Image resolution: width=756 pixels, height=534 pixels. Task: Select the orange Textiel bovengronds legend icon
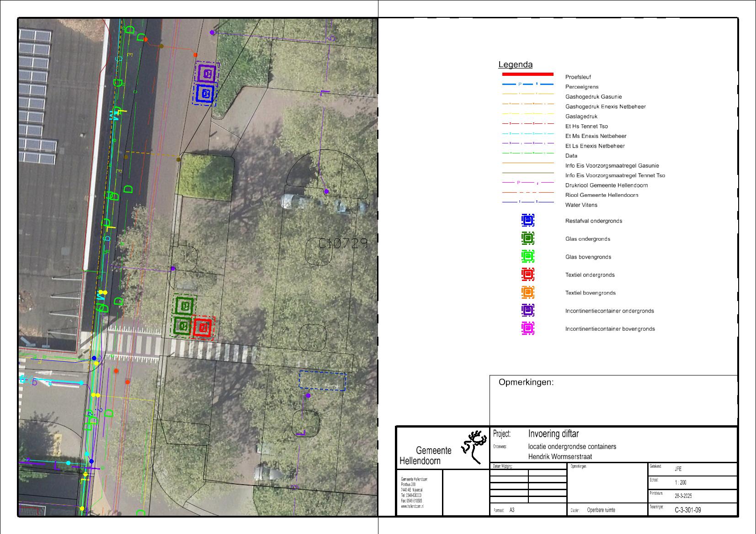[527, 292]
